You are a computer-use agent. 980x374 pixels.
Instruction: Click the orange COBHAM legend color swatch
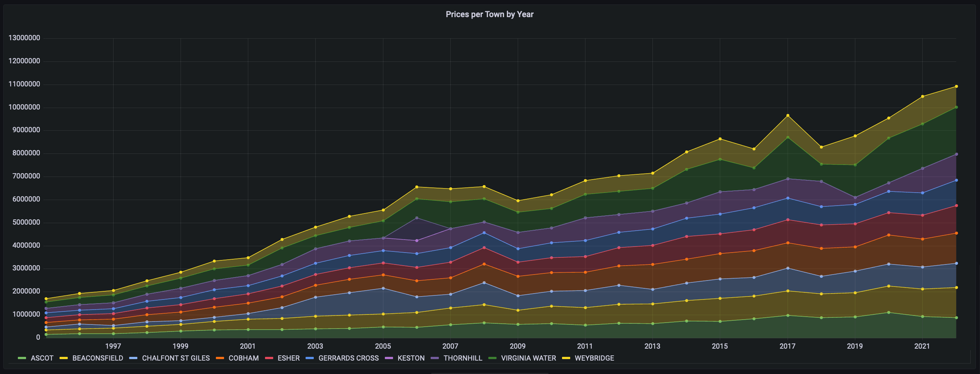[x=220, y=358]
